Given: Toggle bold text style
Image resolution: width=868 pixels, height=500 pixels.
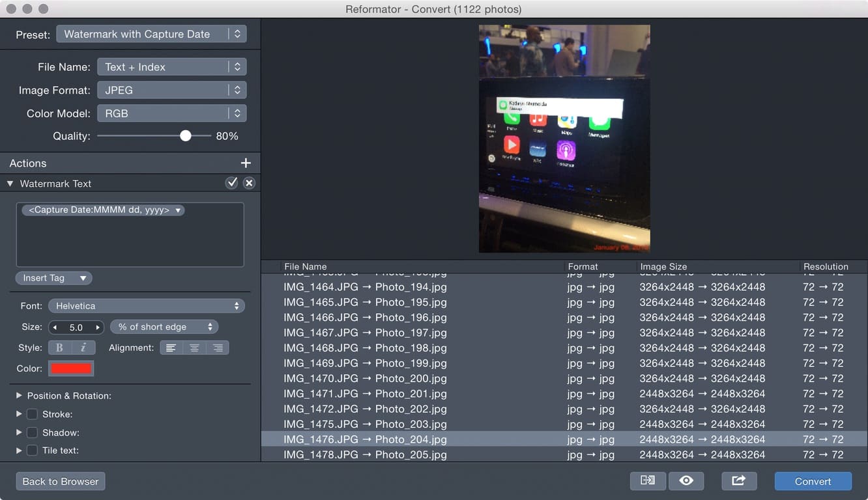Looking at the screenshot, I should tap(60, 348).
